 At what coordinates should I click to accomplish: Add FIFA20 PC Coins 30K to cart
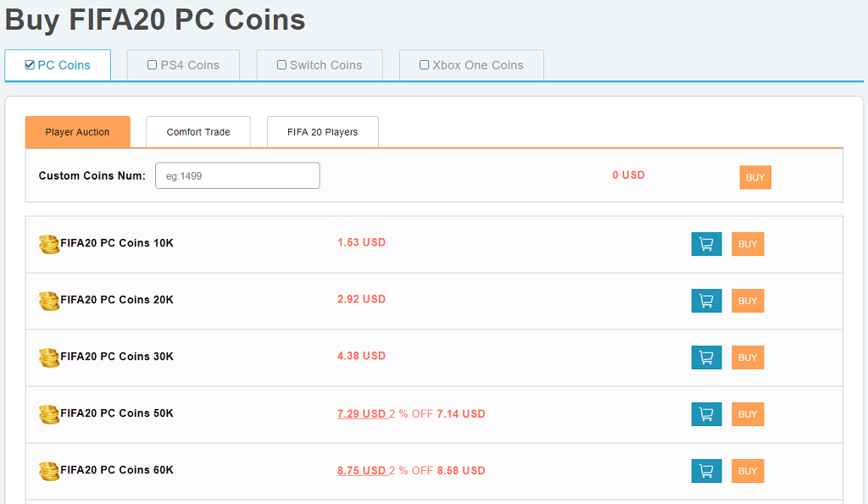pyautogui.click(x=706, y=357)
